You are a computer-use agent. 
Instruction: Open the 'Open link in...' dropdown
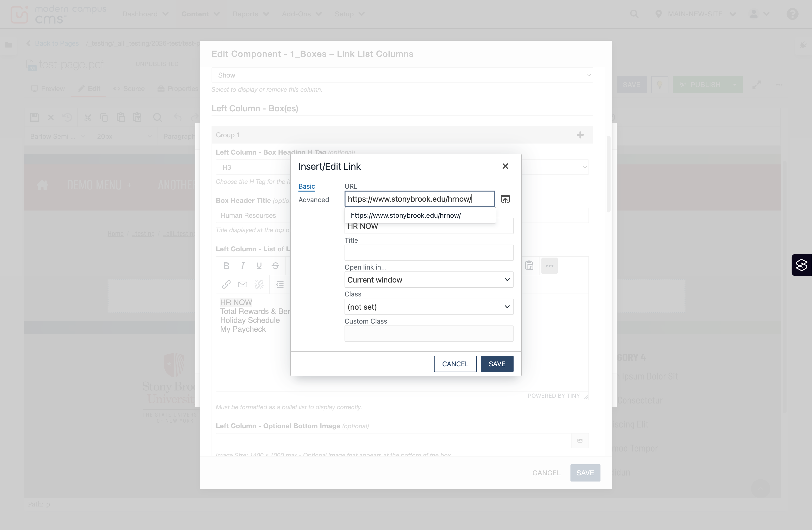coord(429,280)
